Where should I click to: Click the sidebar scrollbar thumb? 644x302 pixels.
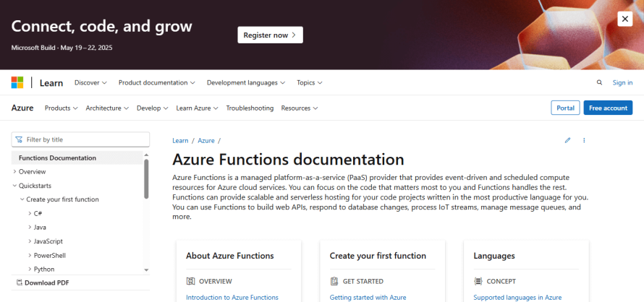point(146,179)
